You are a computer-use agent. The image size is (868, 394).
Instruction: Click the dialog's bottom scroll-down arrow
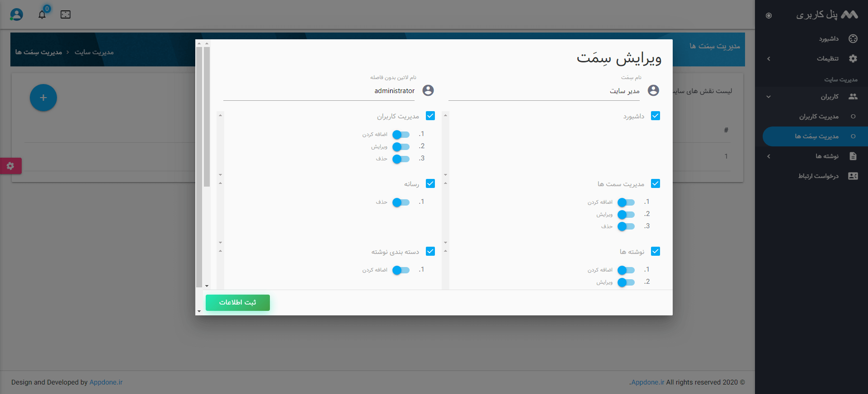coord(199,311)
